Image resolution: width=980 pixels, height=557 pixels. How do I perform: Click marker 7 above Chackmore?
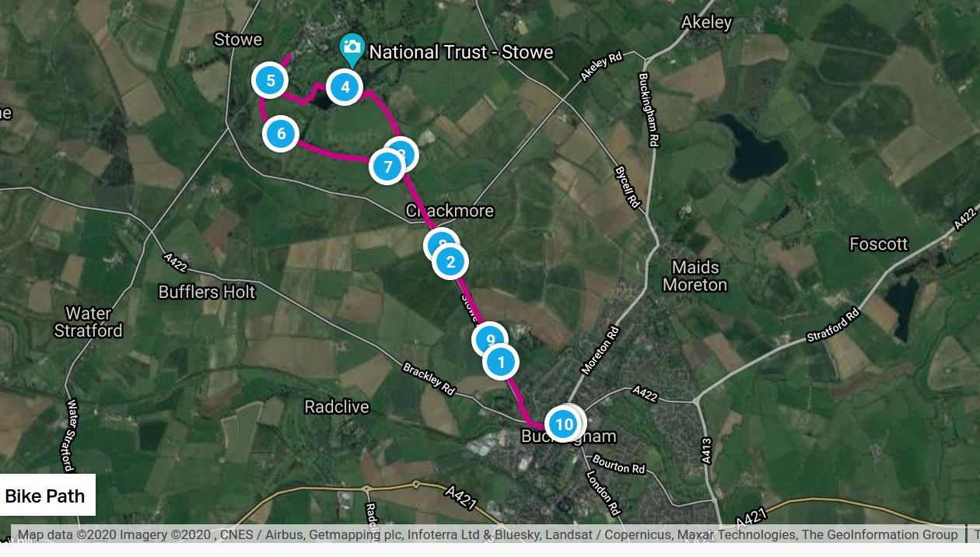[x=387, y=166]
